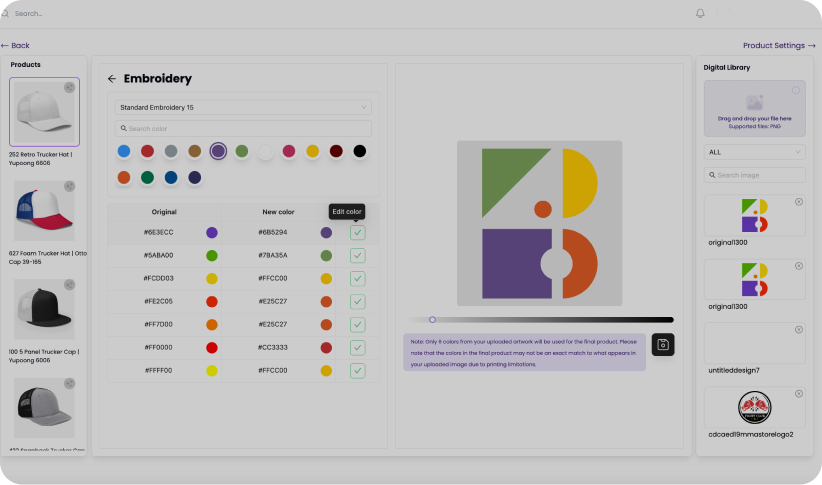
Task: Click the notification bell icon
Action: click(x=700, y=13)
